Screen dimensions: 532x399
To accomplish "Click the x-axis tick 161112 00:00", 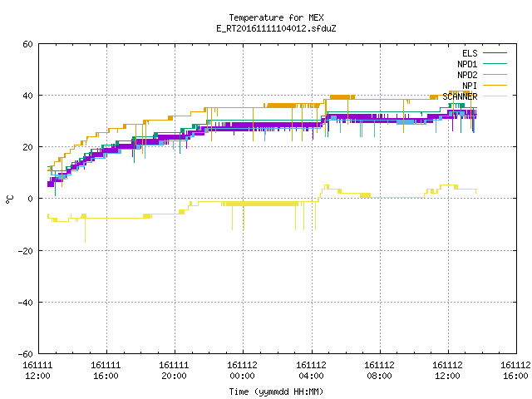I will pyautogui.click(x=242, y=371).
